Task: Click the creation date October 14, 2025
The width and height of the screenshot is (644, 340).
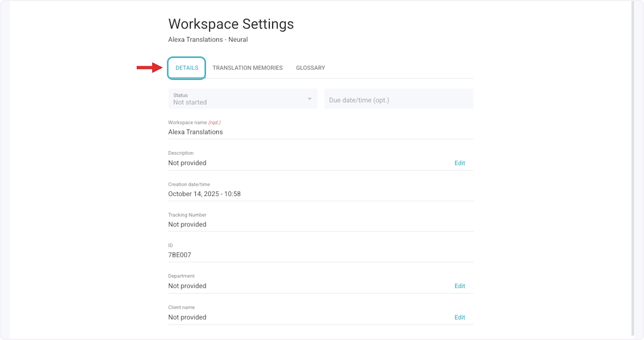Action: [x=204, y=194]
